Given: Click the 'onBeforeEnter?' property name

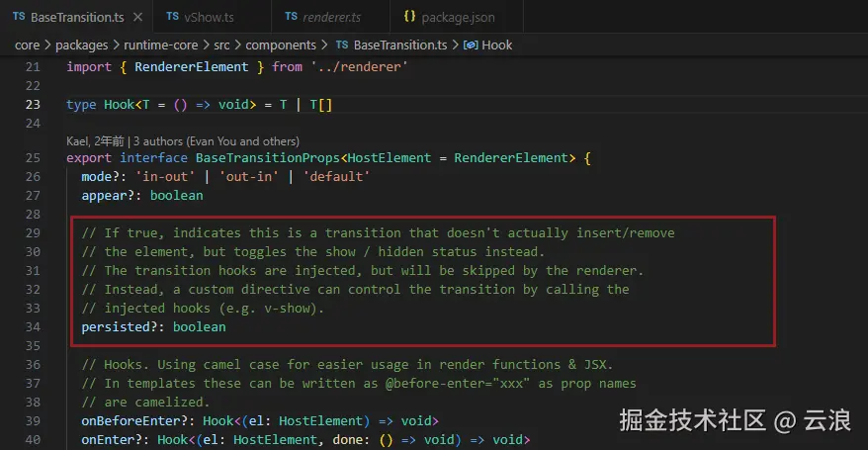Looking at the screenshot, I should point(134,421).
